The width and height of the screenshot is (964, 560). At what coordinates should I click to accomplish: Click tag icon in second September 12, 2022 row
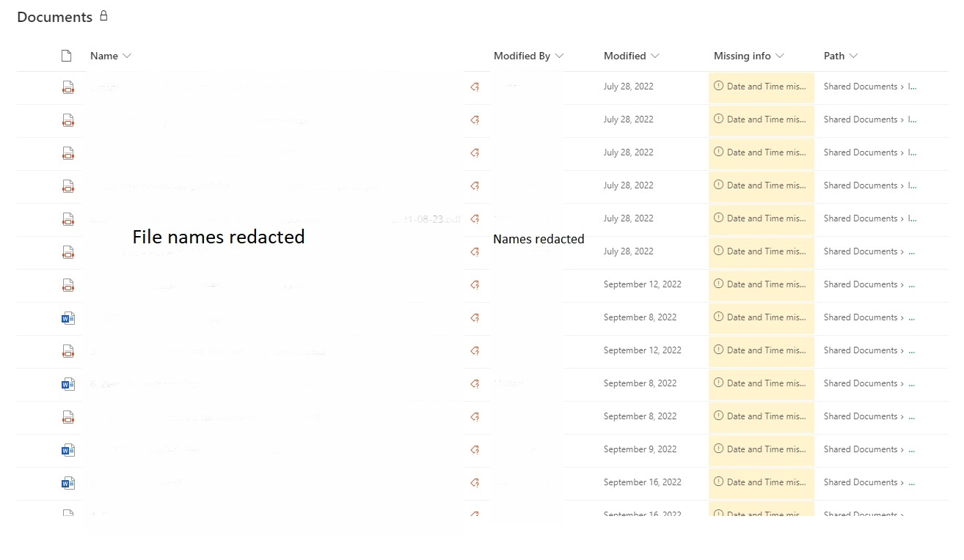pyautogui.click(x=475, y=351)
